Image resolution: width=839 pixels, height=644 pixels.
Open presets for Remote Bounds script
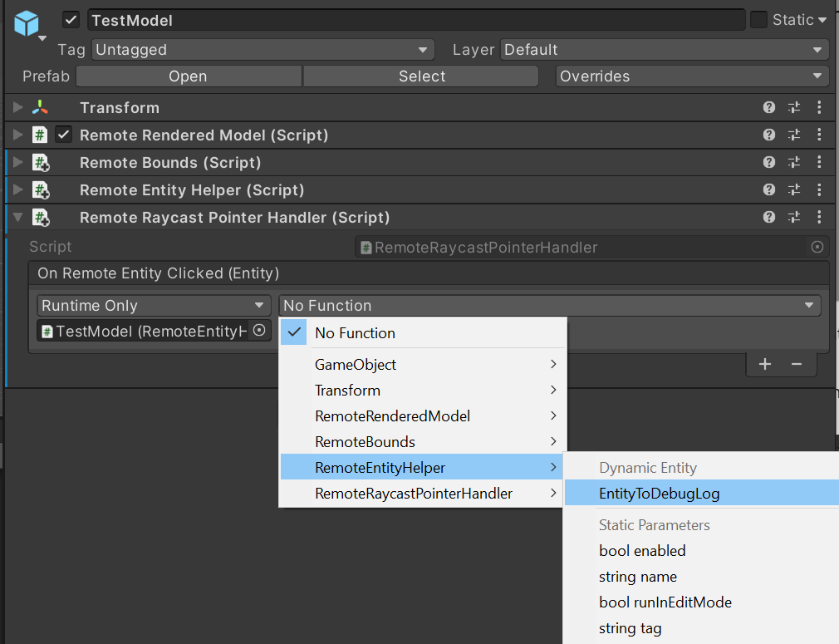tap(794, 162)
